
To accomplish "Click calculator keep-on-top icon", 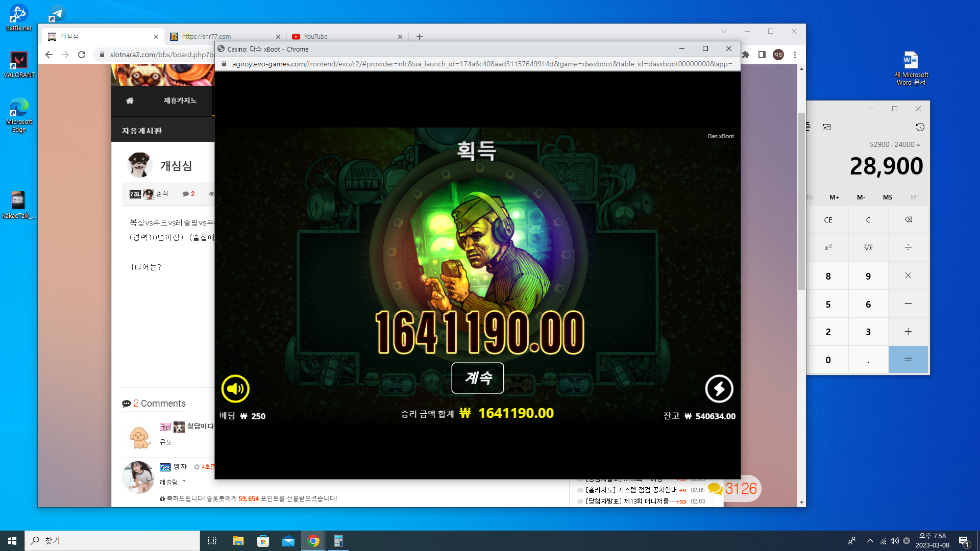I will click(827, 127).
